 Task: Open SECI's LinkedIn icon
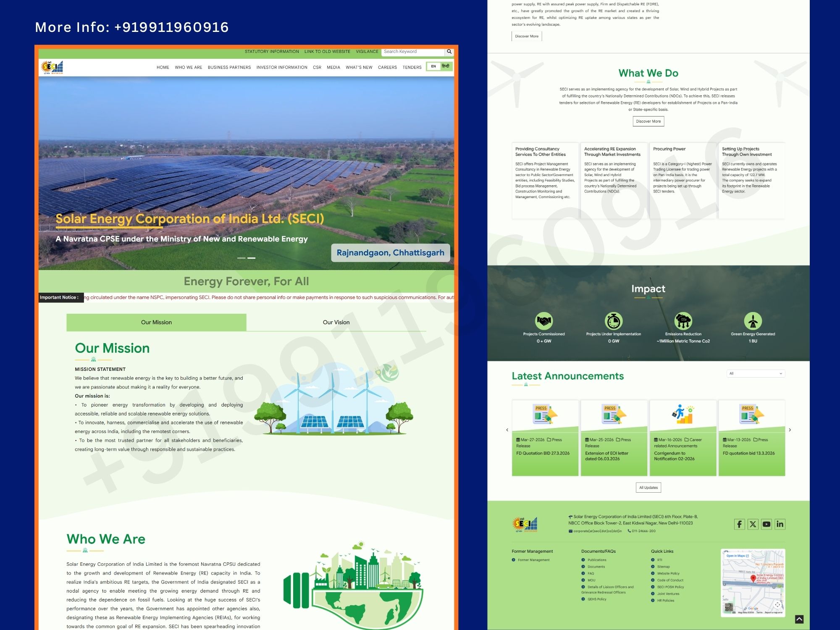tap(780, 524)
